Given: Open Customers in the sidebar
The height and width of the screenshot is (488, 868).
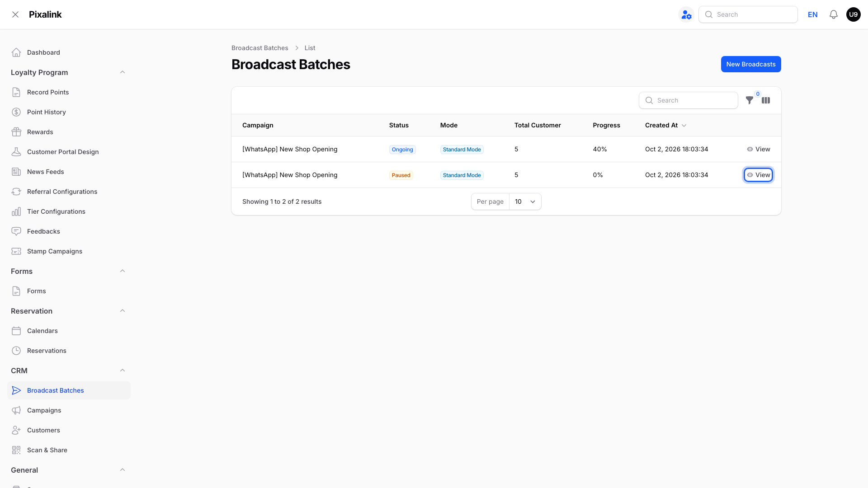Looking at the screenshot, I should pyautogui.click(x=69, y=430).
